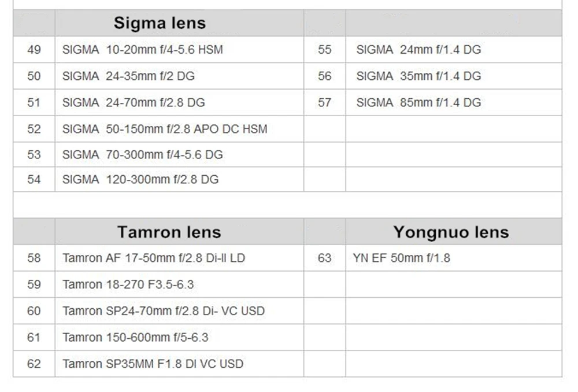Click row number 63 cell
The width and height of the screenshot is (578, 392).
[324, 258]
